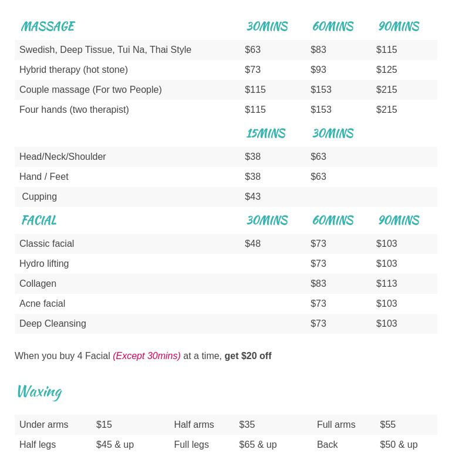Click the bold 'get $20 off' text
Screen dimensions: 452x476
click(x=248, y=356)
